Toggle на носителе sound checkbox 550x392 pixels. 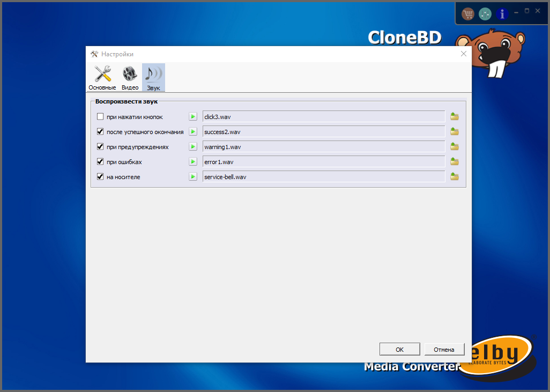[x=100, y=177]
